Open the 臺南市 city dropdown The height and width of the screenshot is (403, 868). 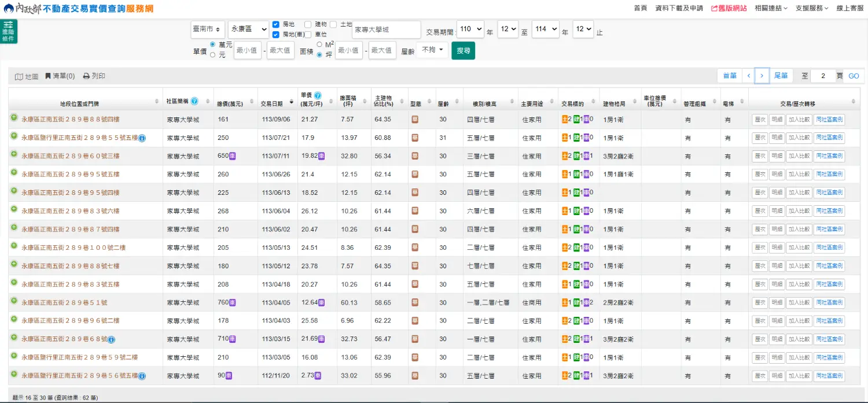coord(208,29)
